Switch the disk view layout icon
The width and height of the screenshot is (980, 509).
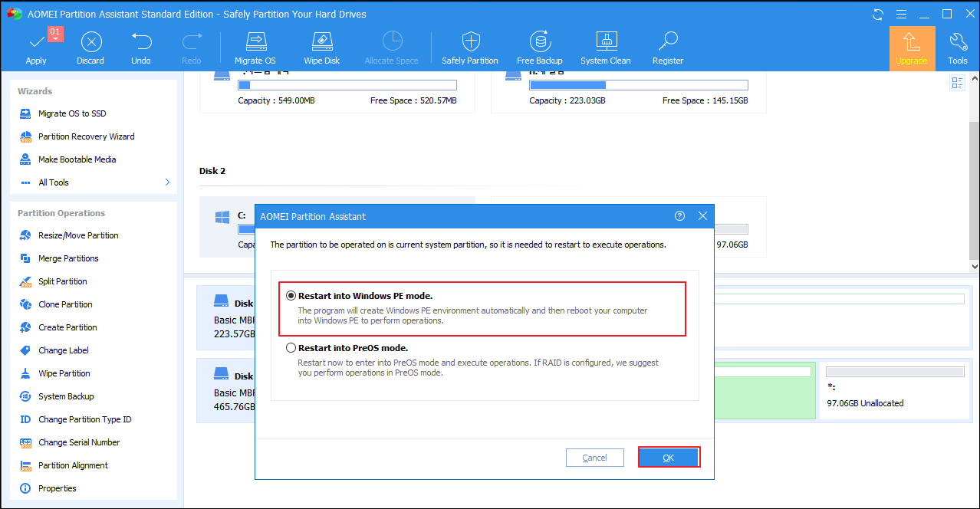(957, 83)
